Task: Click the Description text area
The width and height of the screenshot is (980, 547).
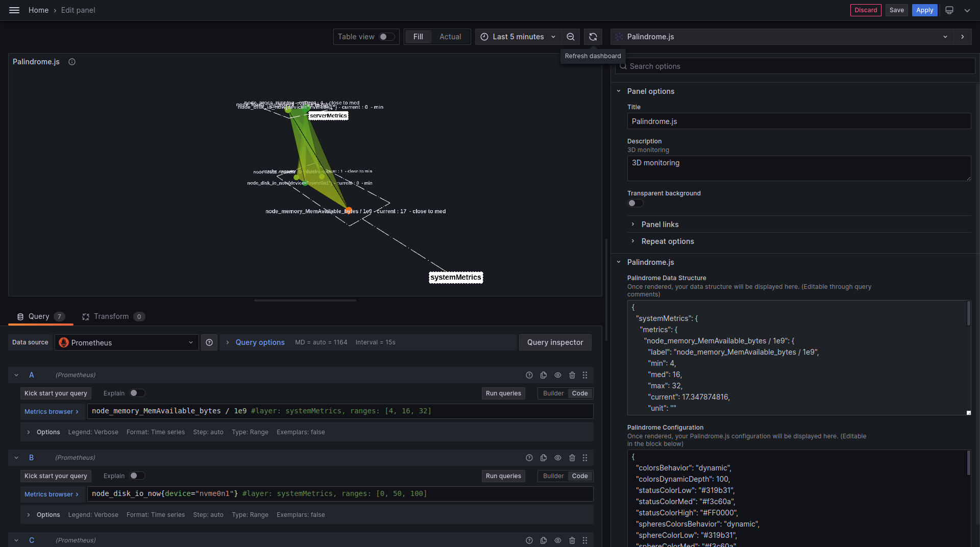Action: point(799,168)
